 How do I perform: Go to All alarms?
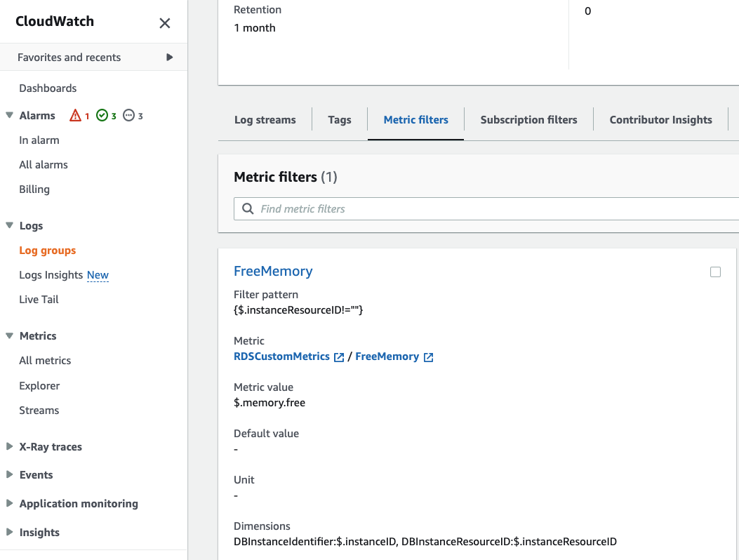(x=44, y=164)
